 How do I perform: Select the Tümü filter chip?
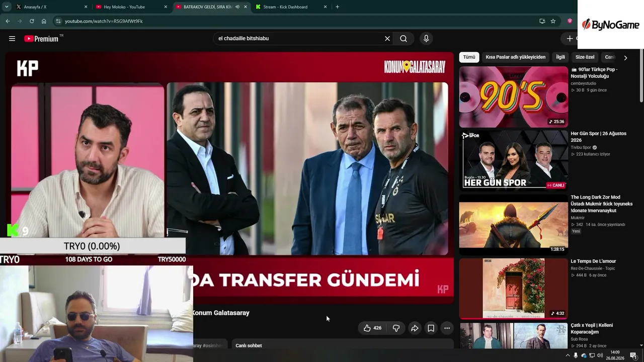point(469,57)
